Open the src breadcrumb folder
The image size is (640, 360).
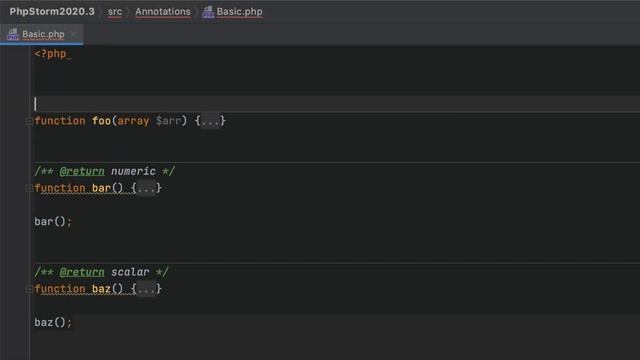pyautogui.click(x=115, y=11)
